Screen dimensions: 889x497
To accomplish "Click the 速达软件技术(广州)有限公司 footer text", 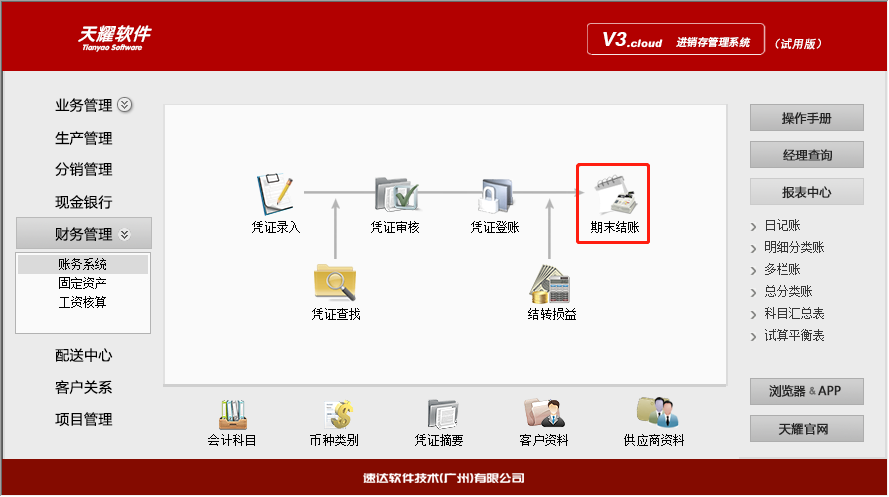I will coord(443,478).
